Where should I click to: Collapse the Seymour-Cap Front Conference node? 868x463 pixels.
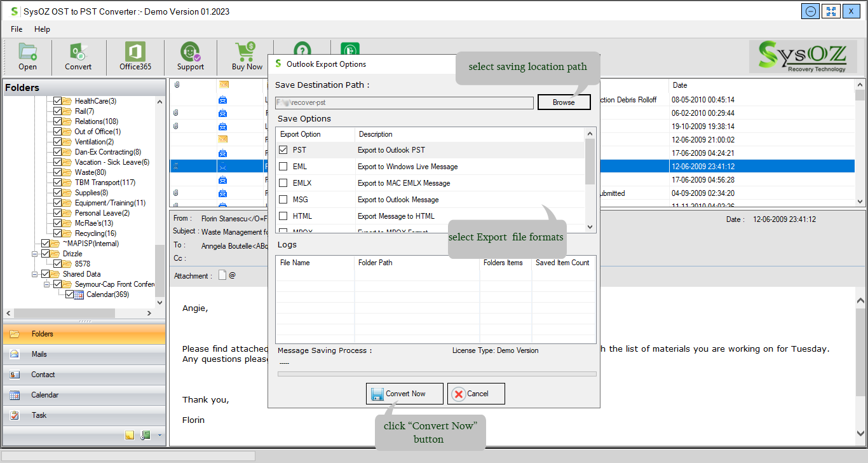pyautogui.click(x=47, y=284)
